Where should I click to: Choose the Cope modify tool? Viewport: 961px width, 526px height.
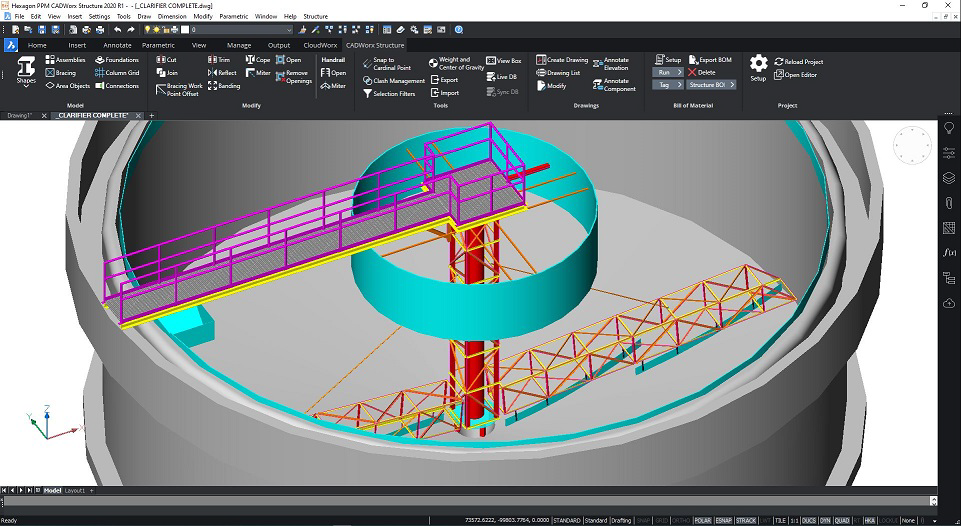click(258, 60)
